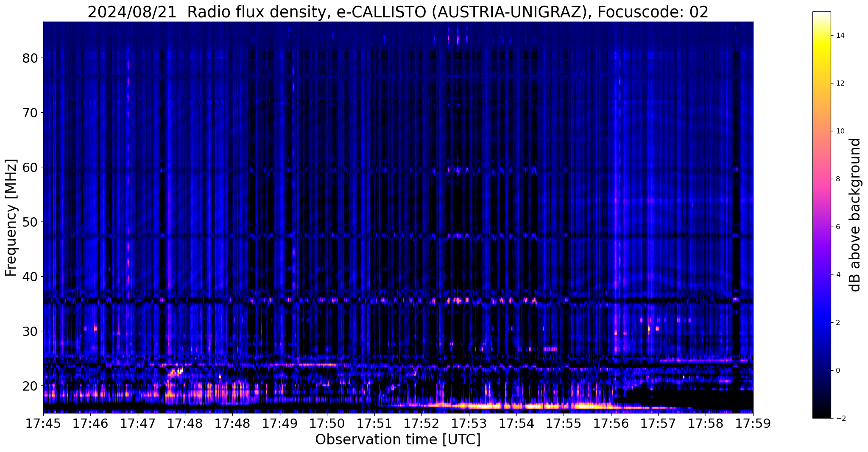The height and width of the screenshot is (452, 868).
Task: Click the 17:57 time tick label
Action: tap(658, 424)
